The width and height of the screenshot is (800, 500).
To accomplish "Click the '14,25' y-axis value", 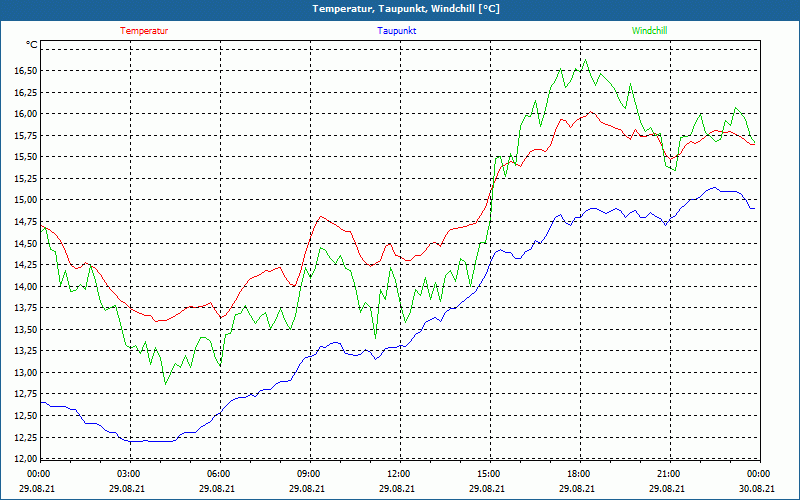I will pos(26,265).
